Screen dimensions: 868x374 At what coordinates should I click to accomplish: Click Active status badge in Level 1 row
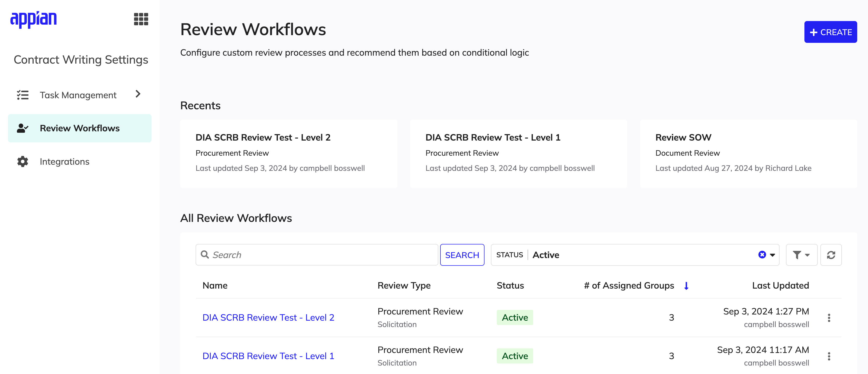click(515, 356)
